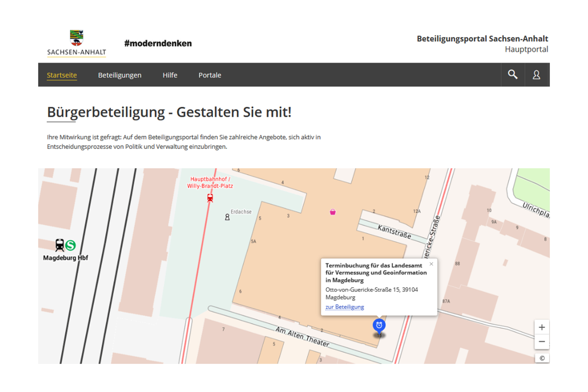Open Beteiligungen menu item
Viewport: 588px width, 392px height.
[x=120, y=75]
